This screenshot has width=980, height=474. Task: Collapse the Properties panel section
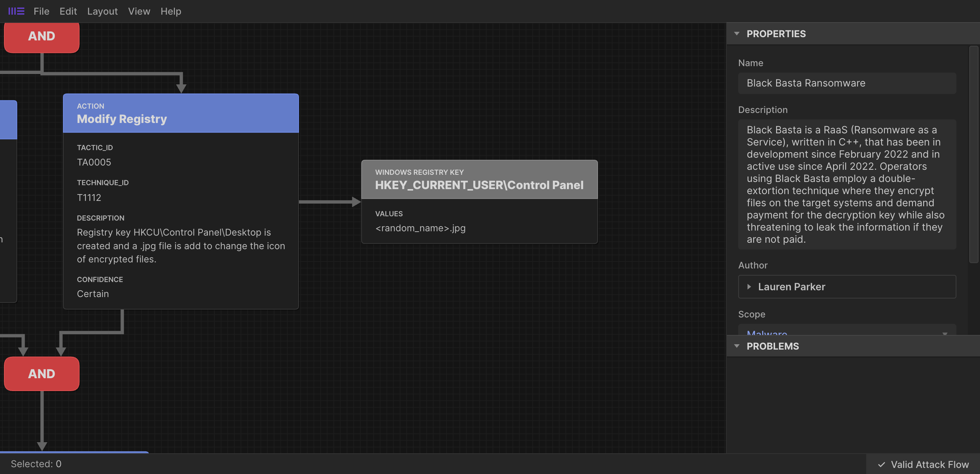[737, 34]
